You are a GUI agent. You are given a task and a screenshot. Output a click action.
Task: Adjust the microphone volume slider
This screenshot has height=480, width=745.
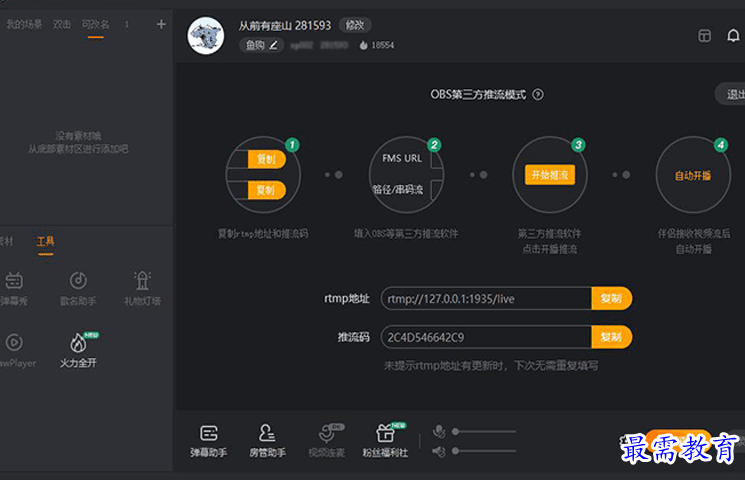(484, 432)
